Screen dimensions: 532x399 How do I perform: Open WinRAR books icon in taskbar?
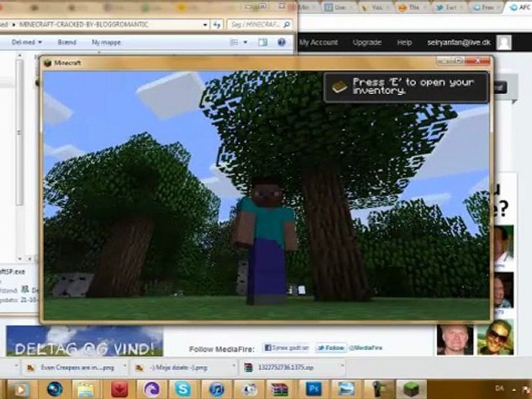[x=279, y=390]
